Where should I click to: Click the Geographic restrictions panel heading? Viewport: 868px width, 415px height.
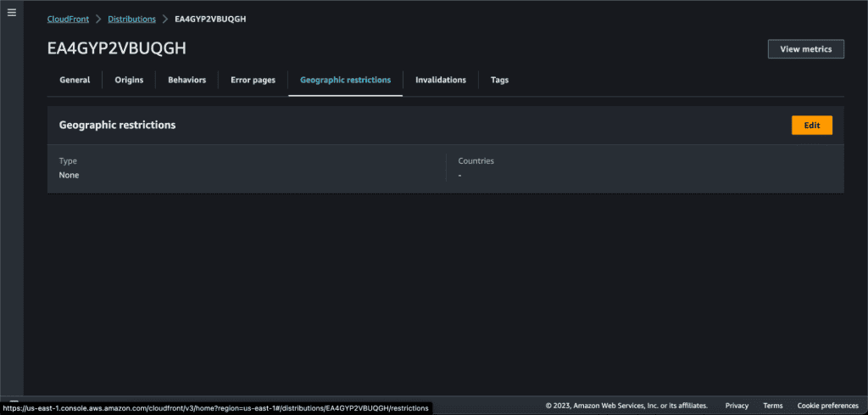[x=117, y=126]
